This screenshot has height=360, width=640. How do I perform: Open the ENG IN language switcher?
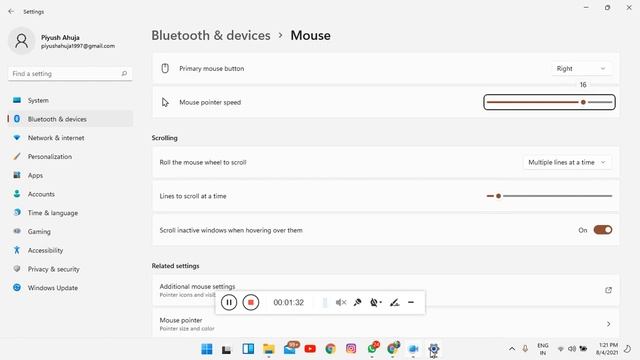(x=543, y=349)
